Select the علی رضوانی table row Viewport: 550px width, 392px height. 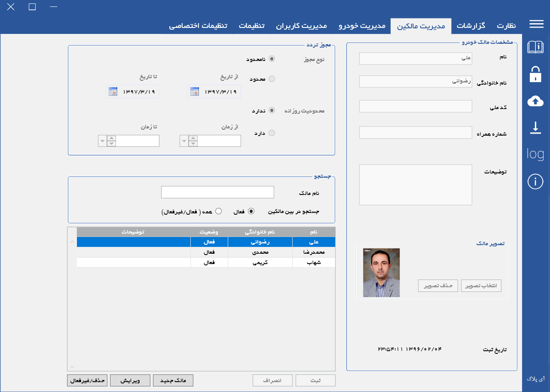(206, 242)
